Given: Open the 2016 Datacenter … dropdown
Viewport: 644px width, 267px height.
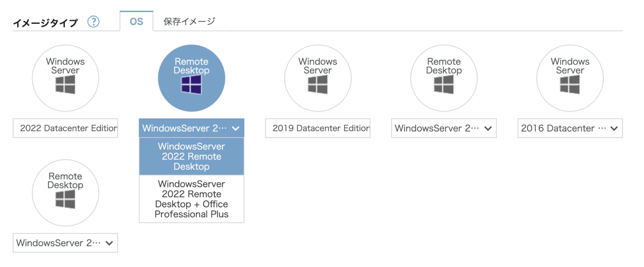Looking at the screenshot, I should [x=570, y=128].
